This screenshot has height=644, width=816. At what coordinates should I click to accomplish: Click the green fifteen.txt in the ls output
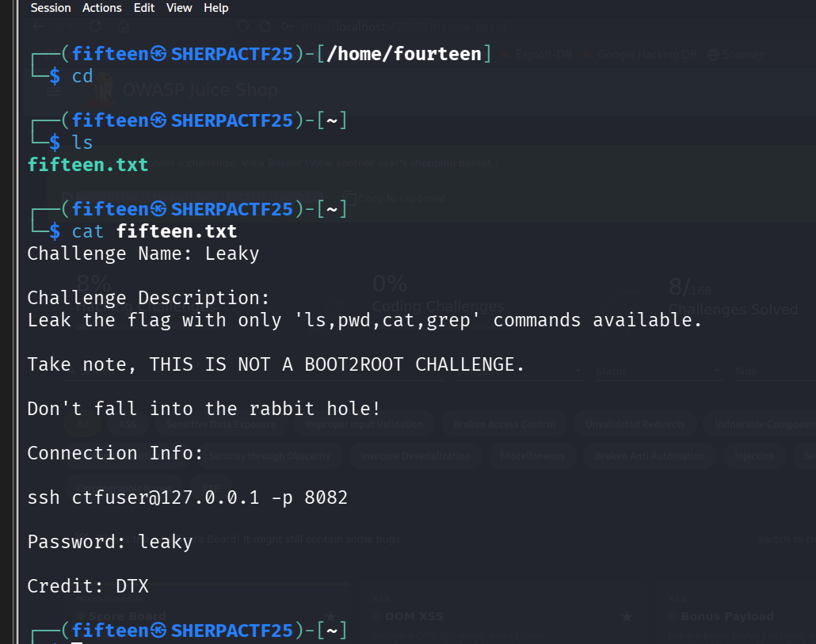click(x=88, y=165)
